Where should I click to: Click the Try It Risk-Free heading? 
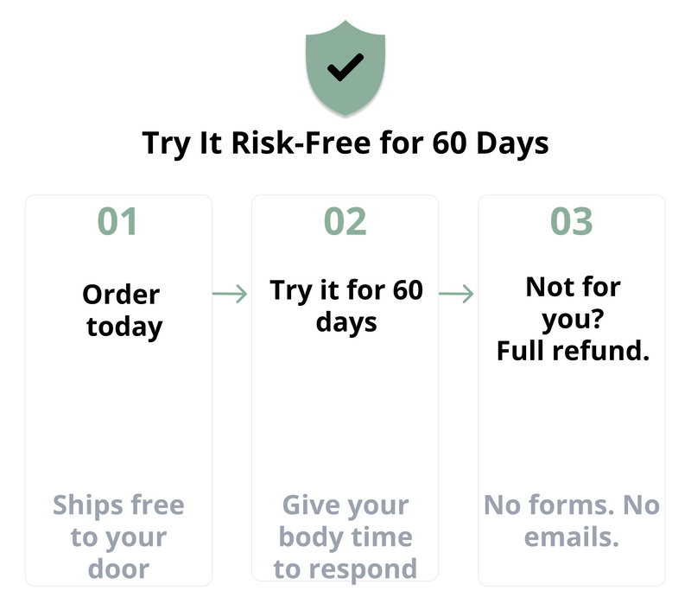pos(345,143)
